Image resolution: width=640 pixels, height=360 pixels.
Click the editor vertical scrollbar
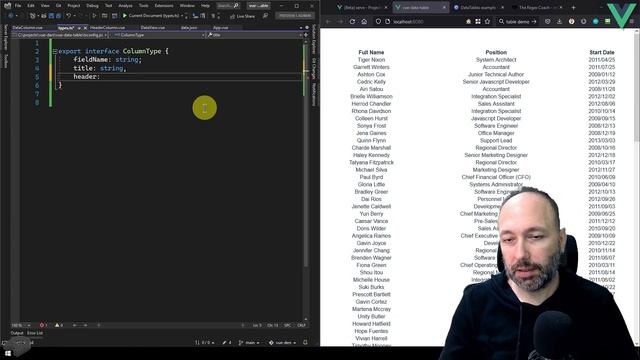306,180
